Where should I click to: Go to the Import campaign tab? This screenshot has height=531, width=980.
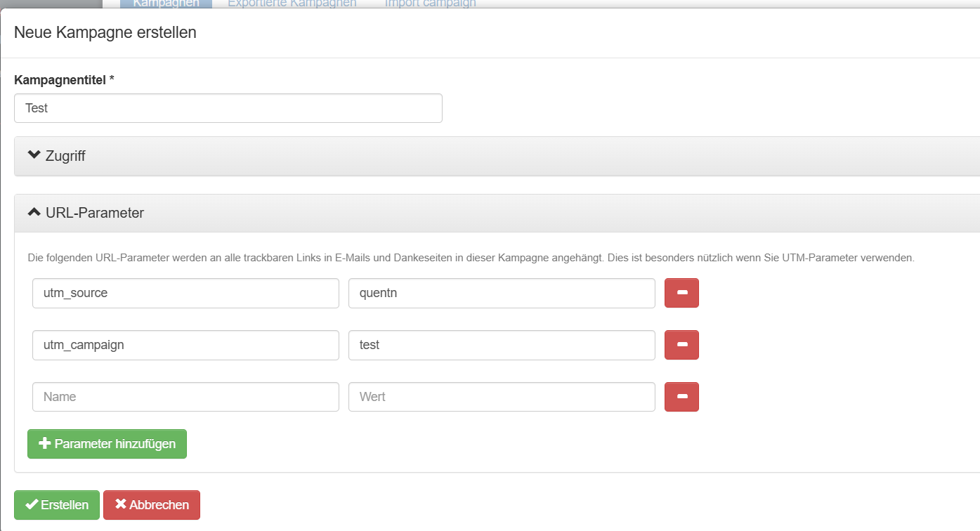[429, 4]
